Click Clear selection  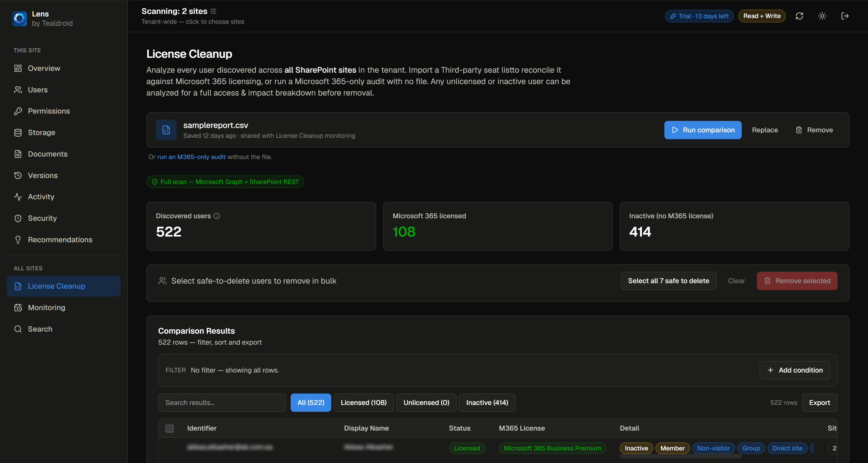coord(736,281)
